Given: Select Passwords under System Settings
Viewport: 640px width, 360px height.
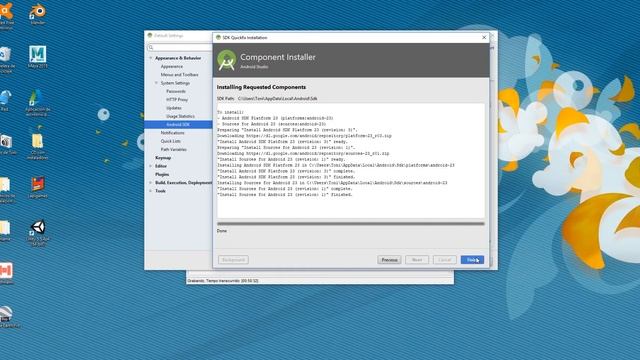Looking at the screenshot, I should 176,91.
